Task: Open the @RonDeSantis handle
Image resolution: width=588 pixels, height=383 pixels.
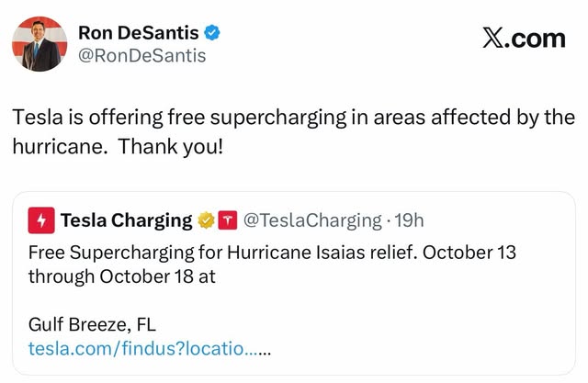Action: 141,56
